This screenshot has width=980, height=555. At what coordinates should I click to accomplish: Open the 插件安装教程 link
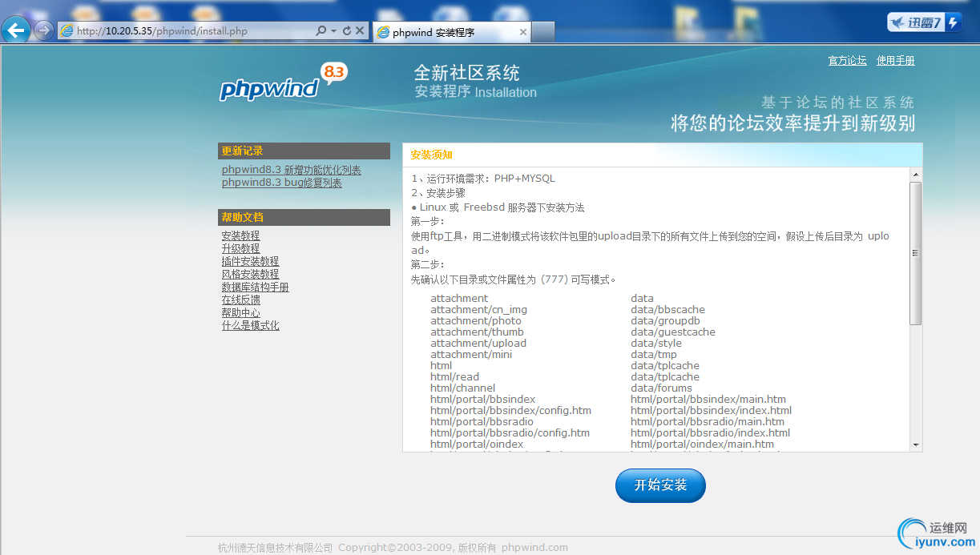[x=250, y=261]
